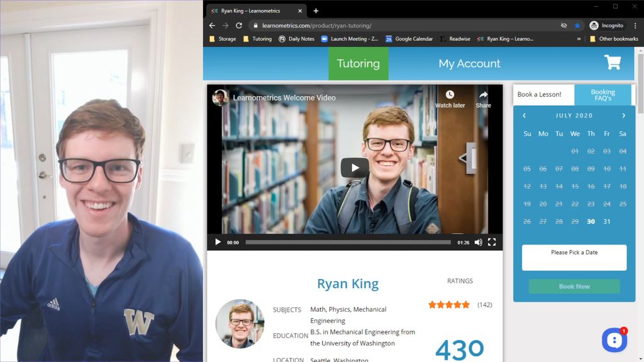Viewport: 644px width, 362px height.
Task: Switch to the Booking FAQ's tab
Action: pos(603,95)
